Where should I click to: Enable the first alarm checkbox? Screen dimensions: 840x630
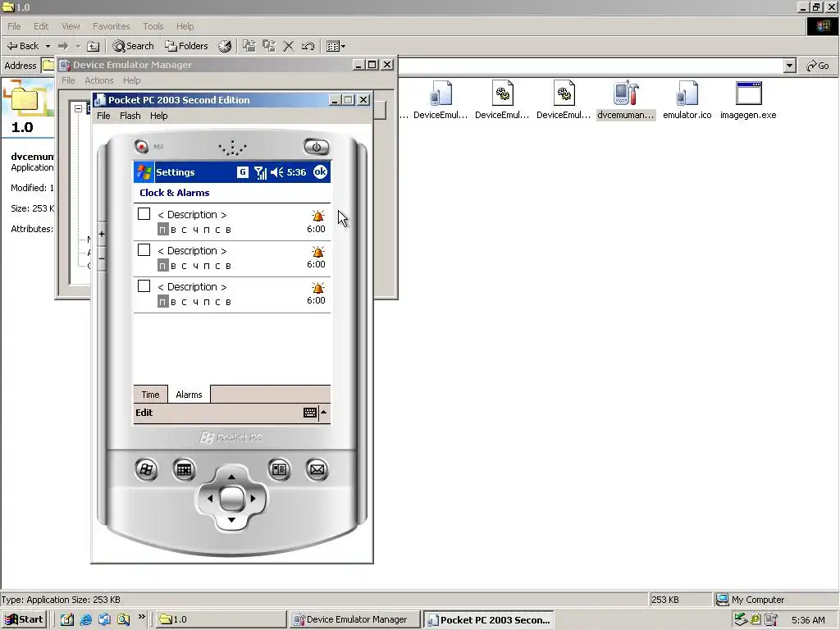coord(144,214)
